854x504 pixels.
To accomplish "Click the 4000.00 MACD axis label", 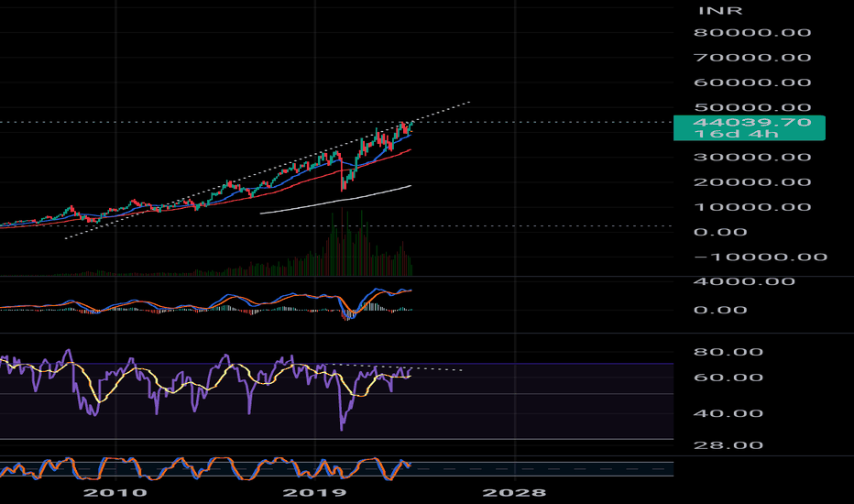I will tap(744, 281).
